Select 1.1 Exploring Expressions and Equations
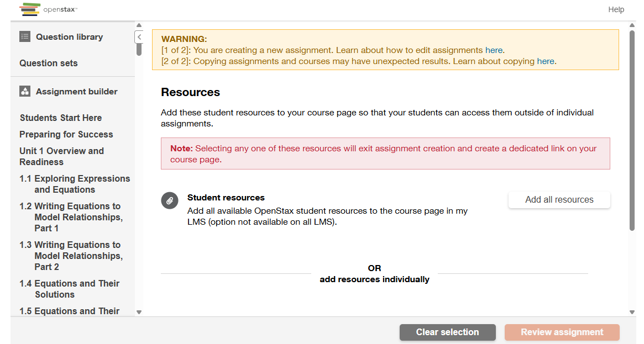The width and height of the screenshot is (644, 344). pos(75,184)
